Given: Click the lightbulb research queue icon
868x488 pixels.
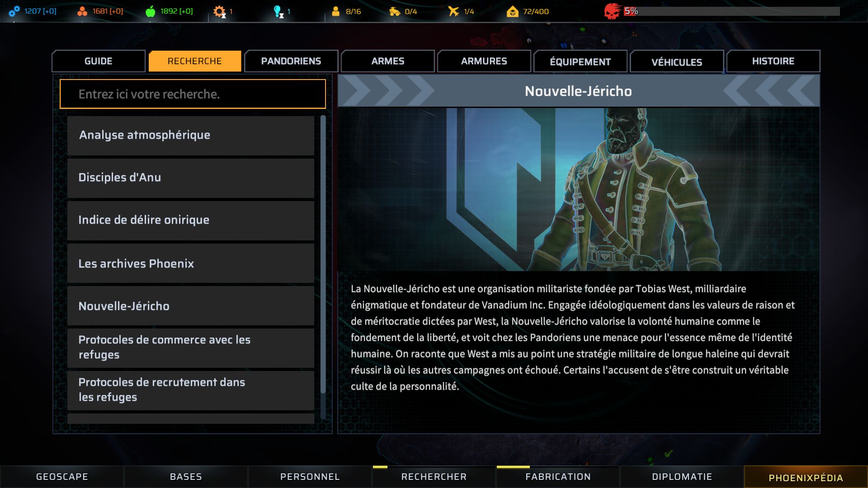Looking at the screenshot, I should pyautogui.click(x=278, y=11).
